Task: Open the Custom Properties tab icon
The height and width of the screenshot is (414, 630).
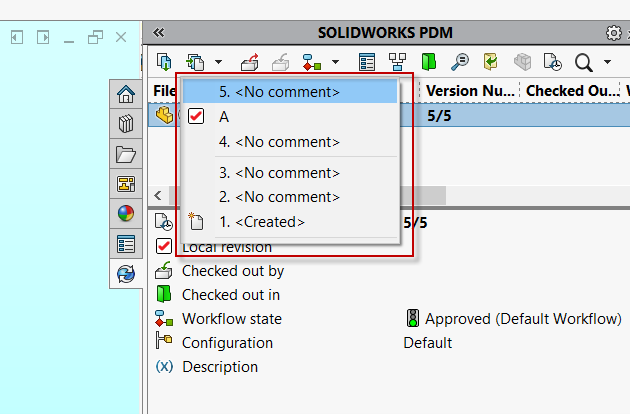Action: pyautogui.click(x=126, y=244)
